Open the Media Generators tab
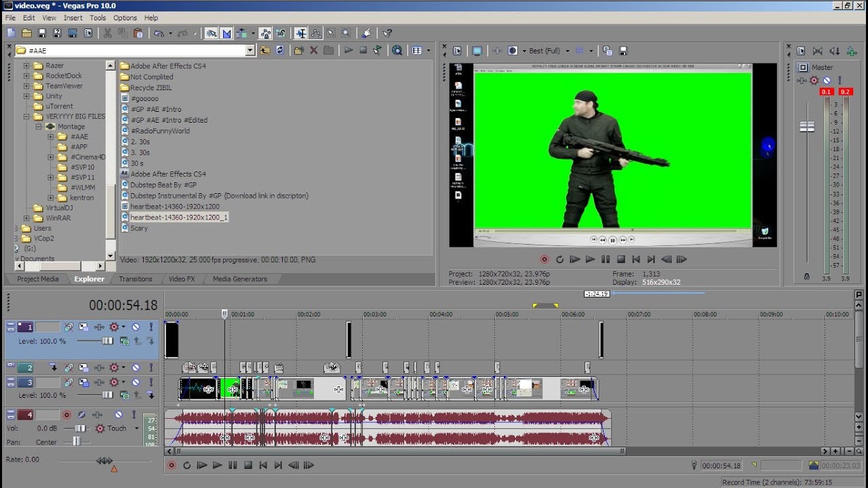868x488 pixels. click(x=240, y=279)
